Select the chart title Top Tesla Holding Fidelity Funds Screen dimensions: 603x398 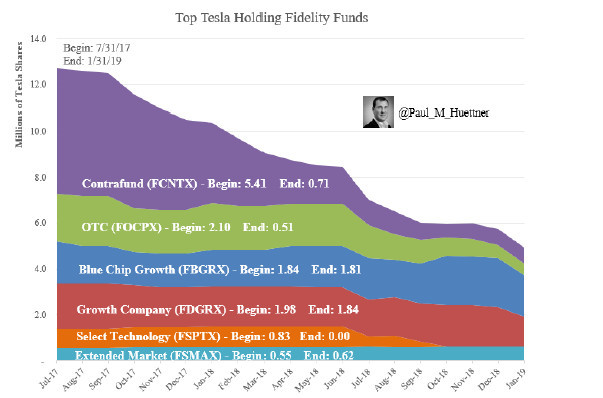click(272, 18)
